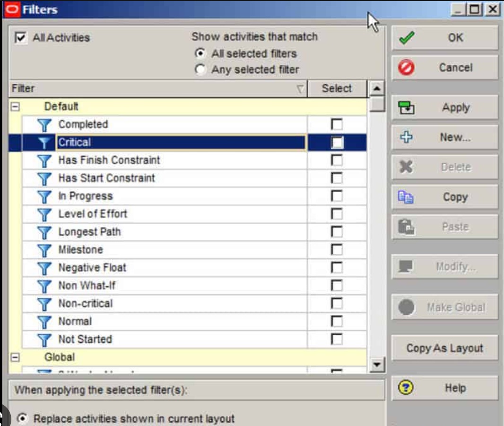The height and width of the screenshot is (426, 504).
Task: Select the Level of Effort filter row
Action: [x=194, y=214]
